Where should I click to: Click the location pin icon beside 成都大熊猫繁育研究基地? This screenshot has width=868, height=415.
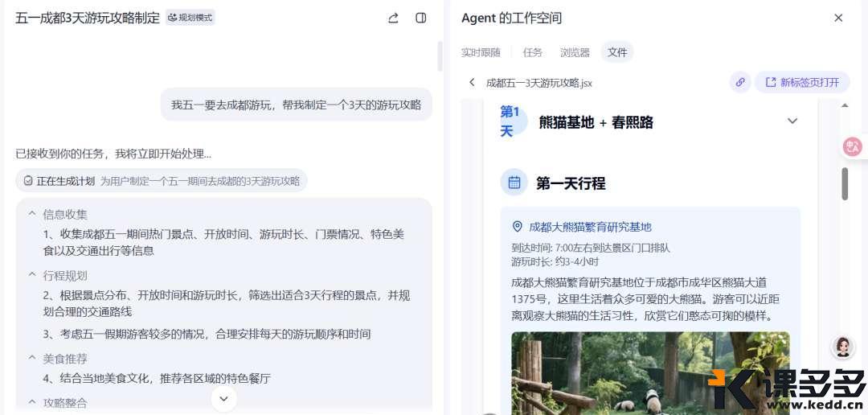tap(518, 227)
